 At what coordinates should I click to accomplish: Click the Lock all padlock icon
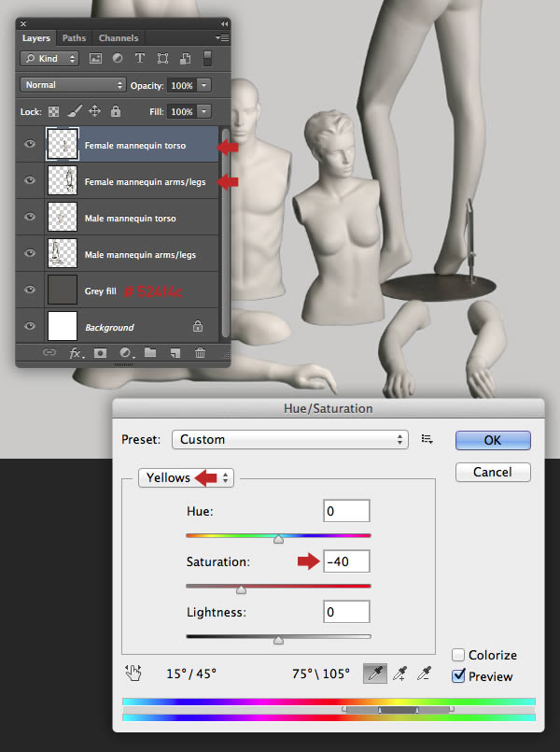pos(116,111)
